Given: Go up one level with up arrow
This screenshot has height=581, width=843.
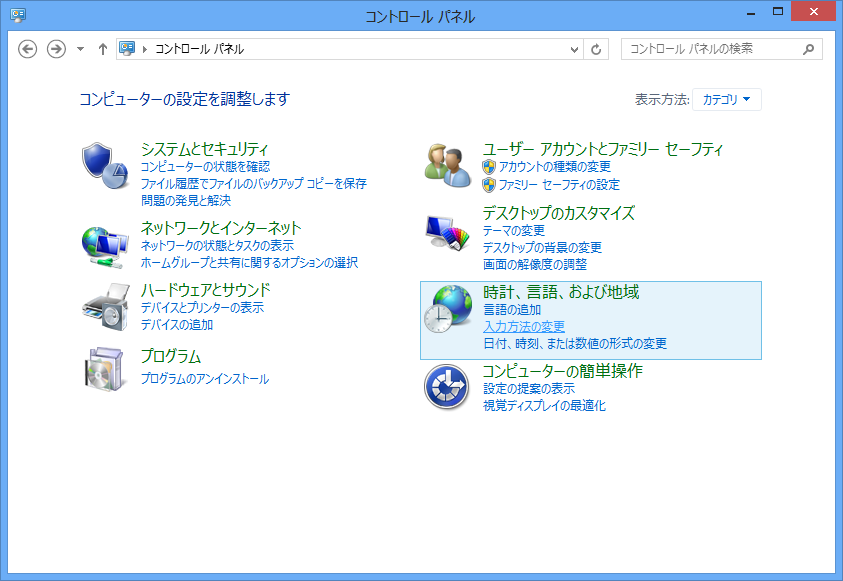Looking at the screenshot, I should click(x=102, y=49).
